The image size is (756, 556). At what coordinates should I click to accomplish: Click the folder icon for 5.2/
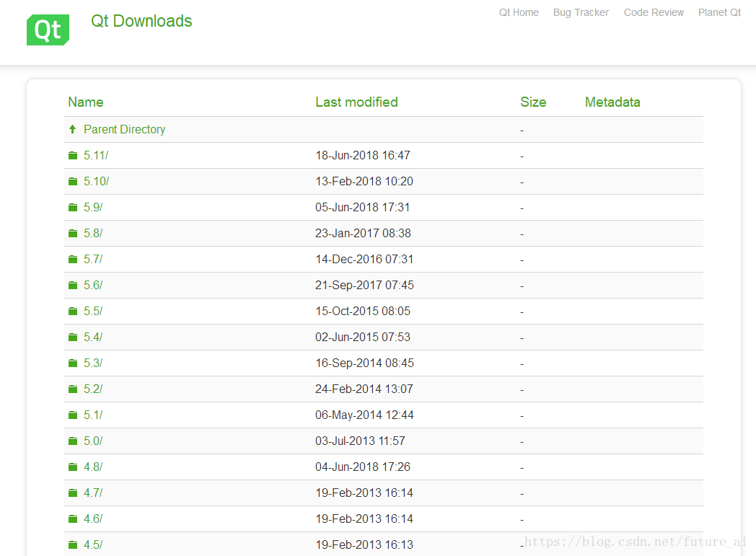[73, 389]
